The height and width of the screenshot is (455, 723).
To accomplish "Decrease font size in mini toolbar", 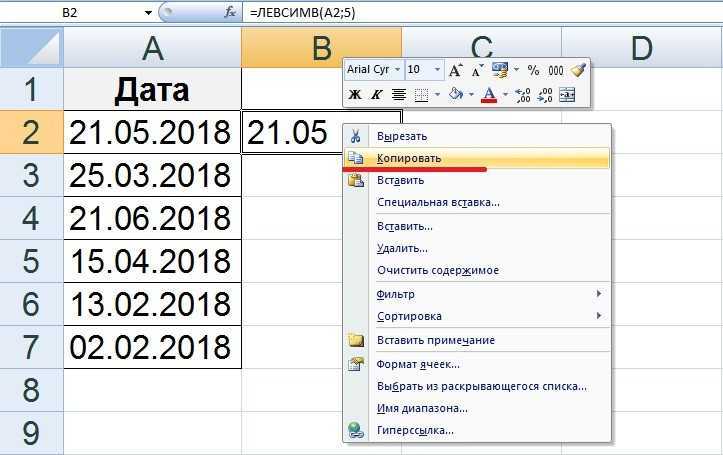I will (477, 70).
